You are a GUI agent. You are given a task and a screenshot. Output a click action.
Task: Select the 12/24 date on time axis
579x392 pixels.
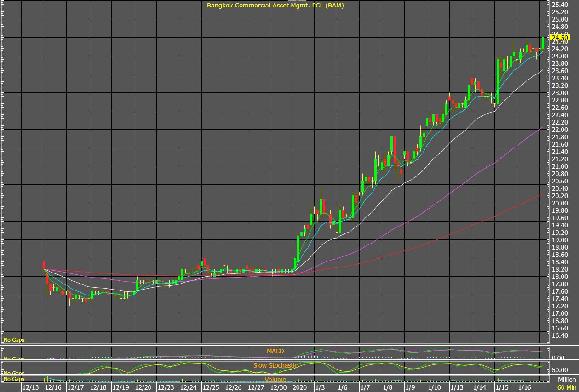[188, 388]
